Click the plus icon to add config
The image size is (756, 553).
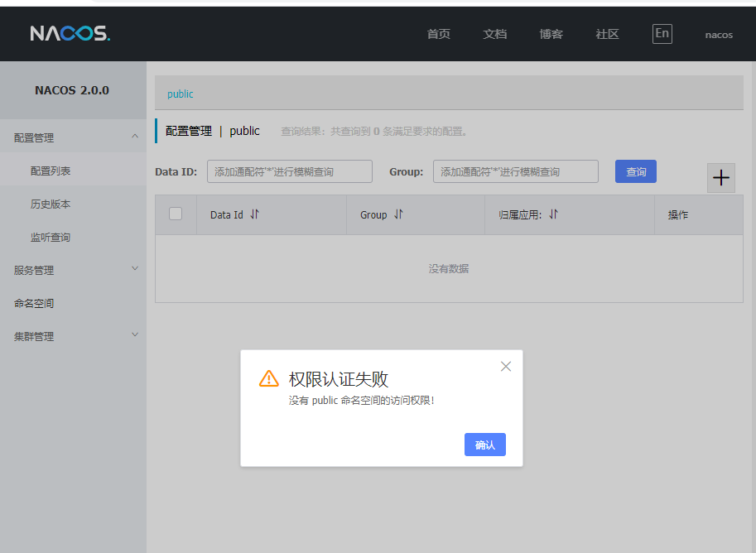tap(720, 178)
